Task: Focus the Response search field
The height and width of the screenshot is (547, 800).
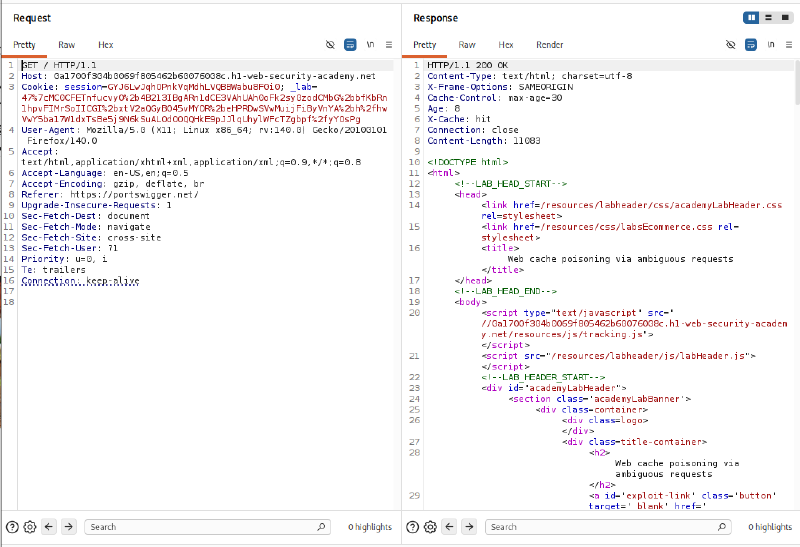Action: pos(608,527)
